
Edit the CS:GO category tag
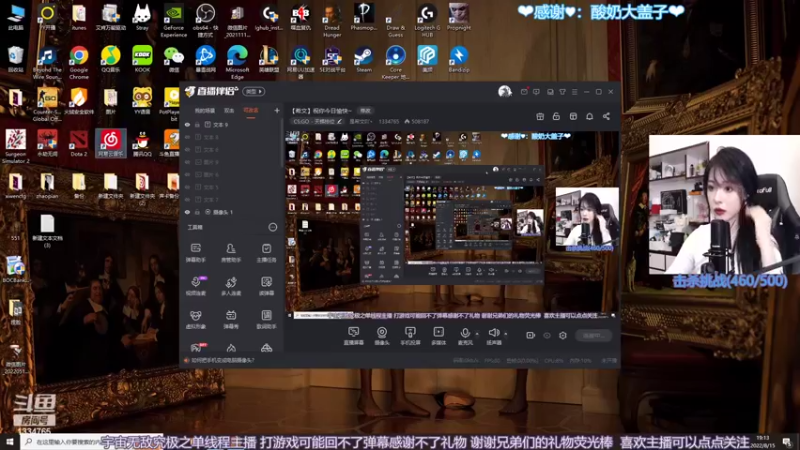(x=317, y=121)
